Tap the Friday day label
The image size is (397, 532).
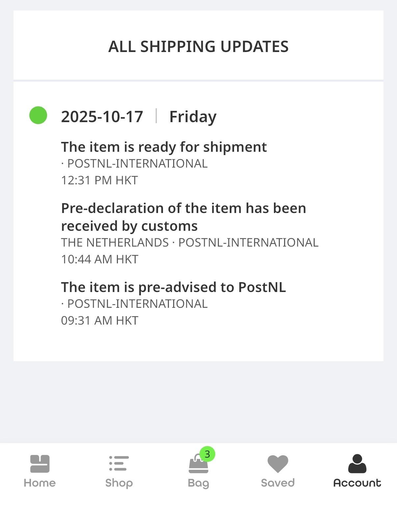[x=193, y=117]
